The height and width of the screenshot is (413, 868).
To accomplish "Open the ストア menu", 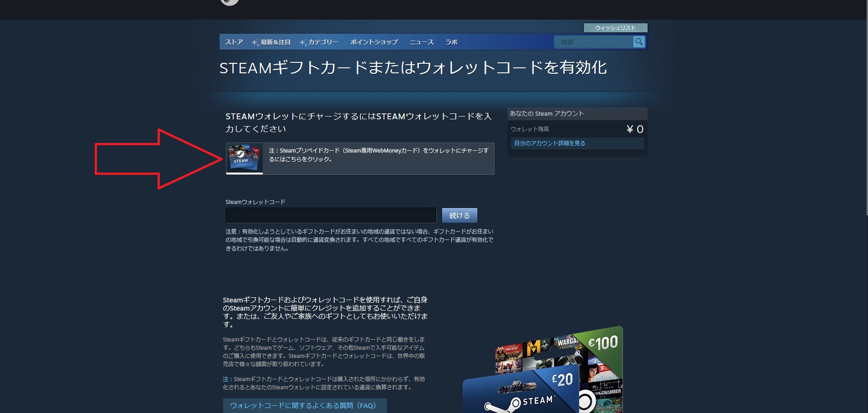I will click(234, 42).
